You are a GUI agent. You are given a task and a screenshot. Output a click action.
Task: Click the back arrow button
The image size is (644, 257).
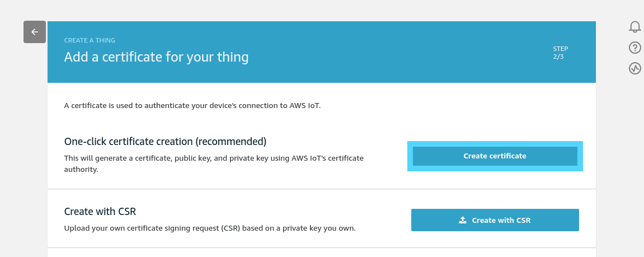coord(34,32)
